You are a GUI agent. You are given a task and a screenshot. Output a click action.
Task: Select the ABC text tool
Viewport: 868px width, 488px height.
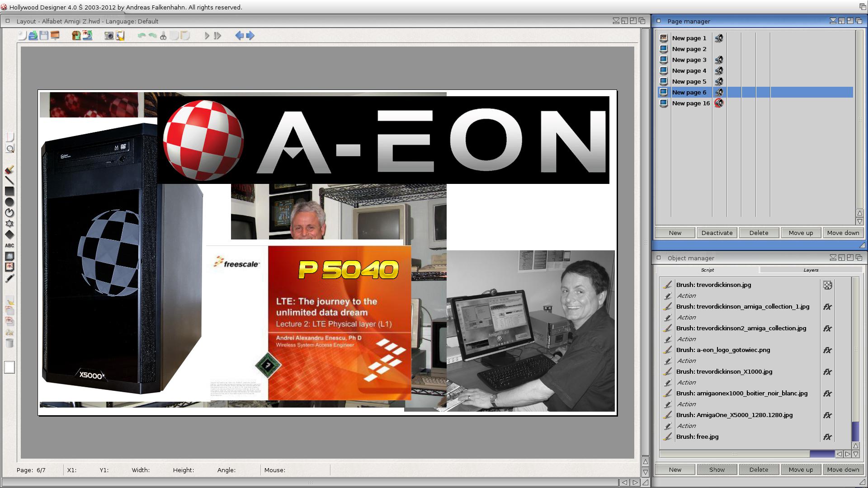[9, 245]
